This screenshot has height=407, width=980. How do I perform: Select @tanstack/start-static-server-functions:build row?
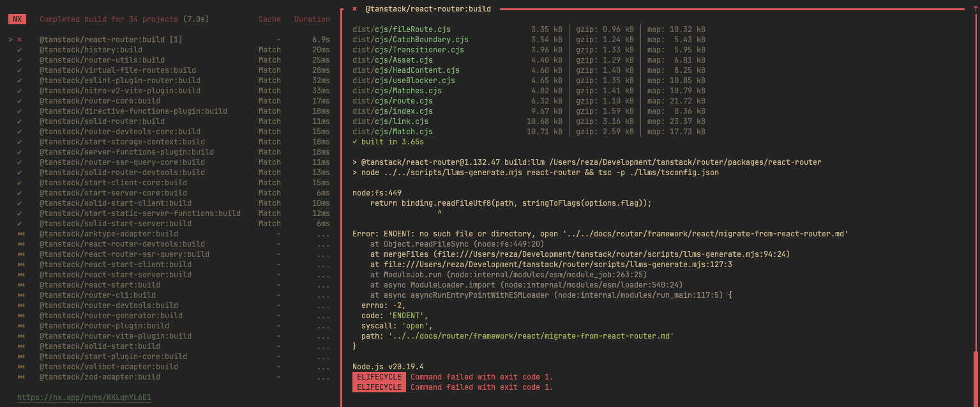(x=169, y=213)
